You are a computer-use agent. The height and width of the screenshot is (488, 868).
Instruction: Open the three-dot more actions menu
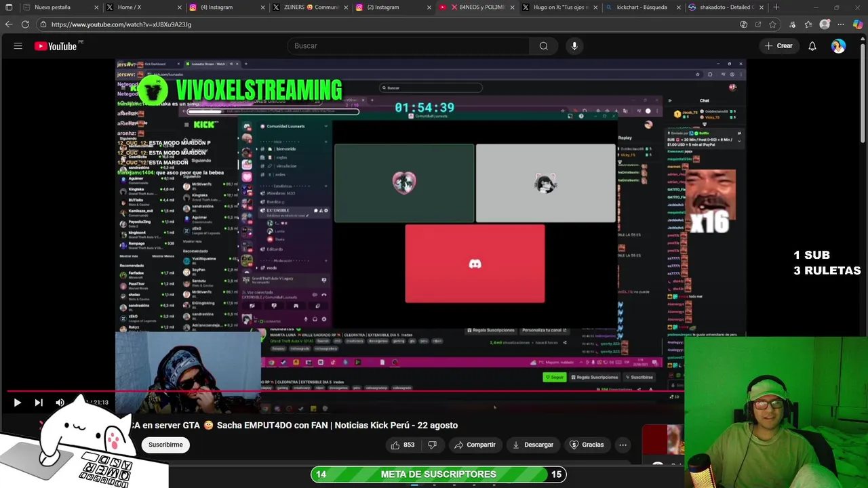623,445
